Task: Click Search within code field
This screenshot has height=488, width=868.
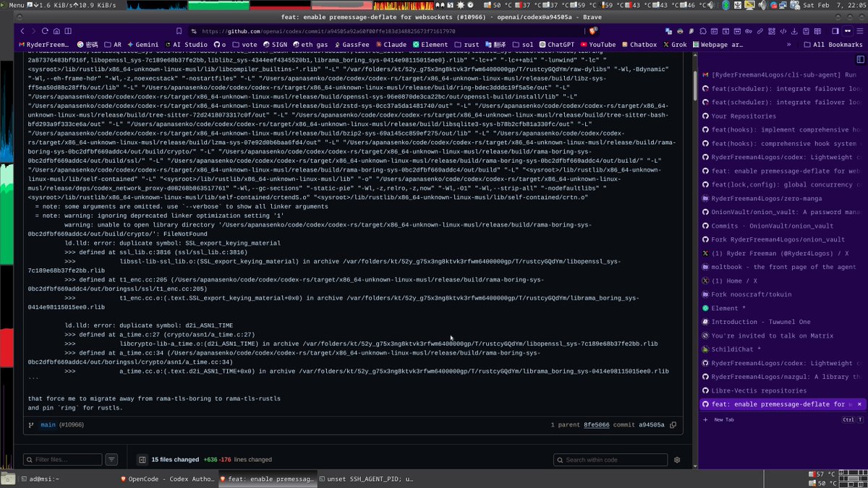Action: 610,459
